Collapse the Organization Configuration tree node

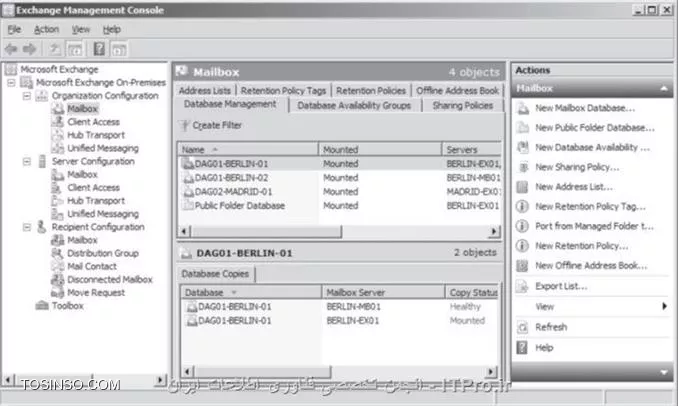[27, 96]
